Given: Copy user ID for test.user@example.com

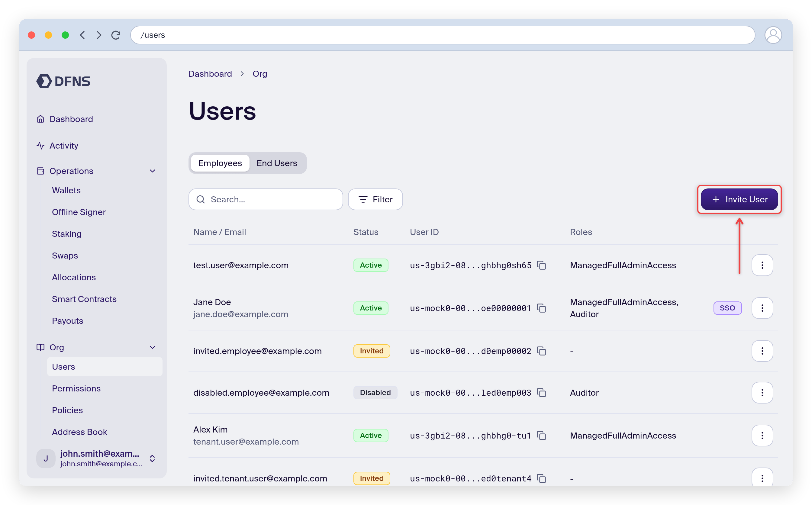Looking at the screenshot, I should pos(541,265).
